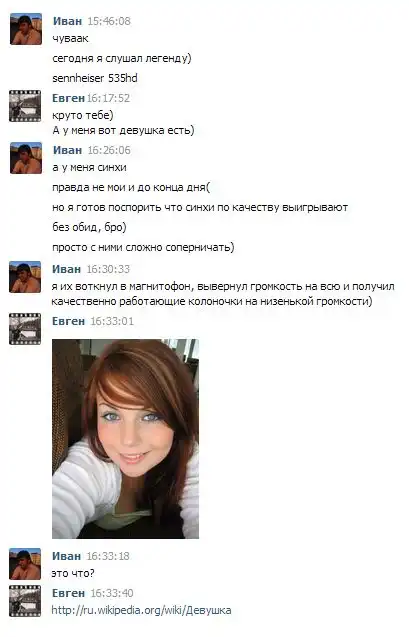Select the message "sennheiser 535hd"

tap(95, 78)
